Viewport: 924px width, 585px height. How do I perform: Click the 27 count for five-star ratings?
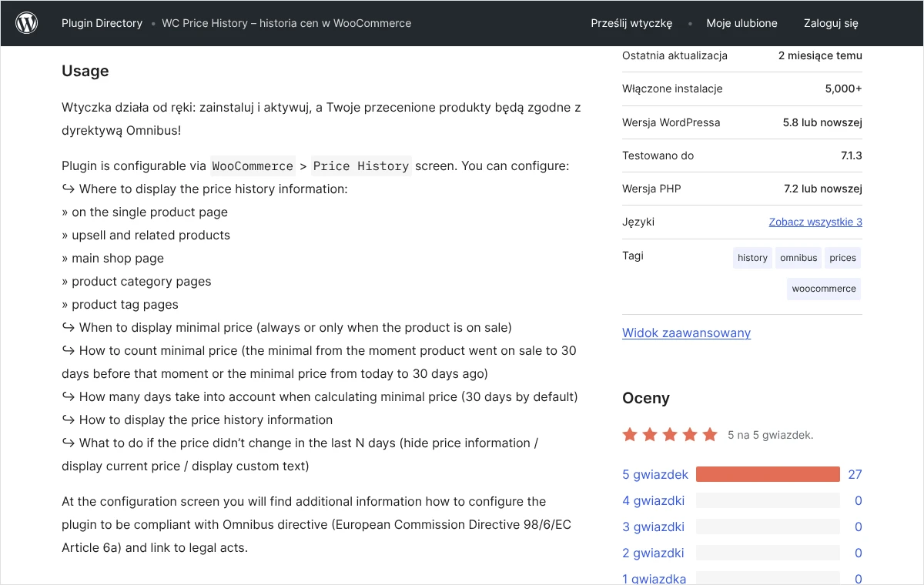tap(855, 474)
